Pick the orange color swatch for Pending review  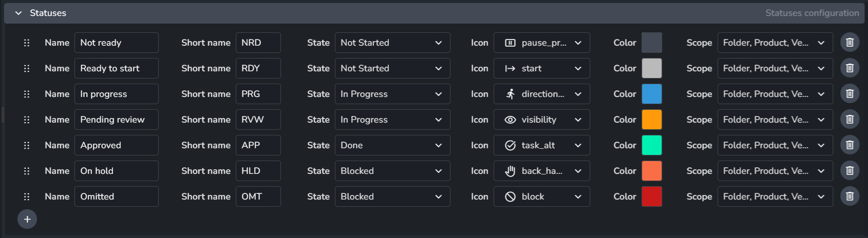pyautogui.click(x=651, y=120)
